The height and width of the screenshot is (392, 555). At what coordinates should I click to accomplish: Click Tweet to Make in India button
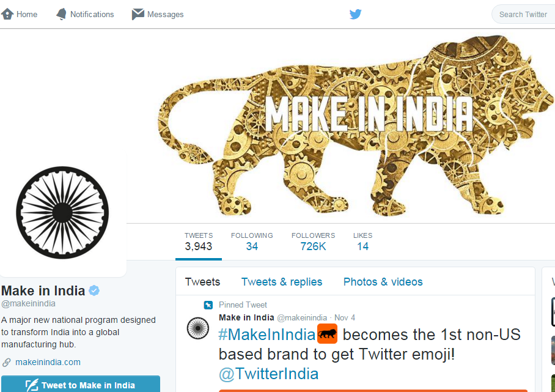tap(81, 384)
